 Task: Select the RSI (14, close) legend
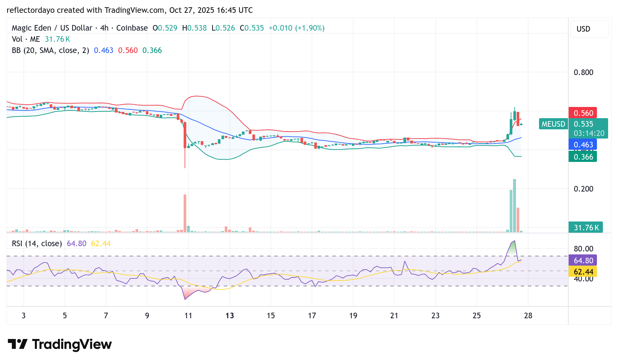pyautogui.click(x=37, y=244)
